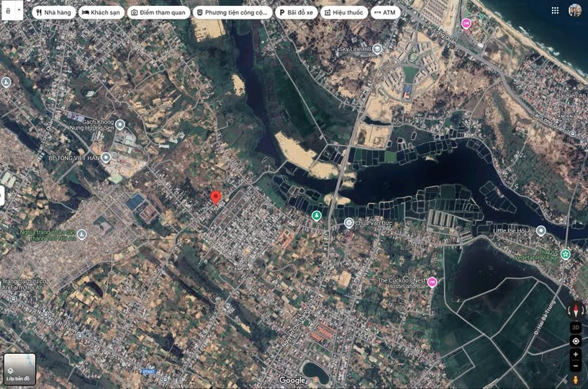Select the Điểm tham quan category chip
Image resolution: width=588 pixels, height=389 pixels.
158,12
